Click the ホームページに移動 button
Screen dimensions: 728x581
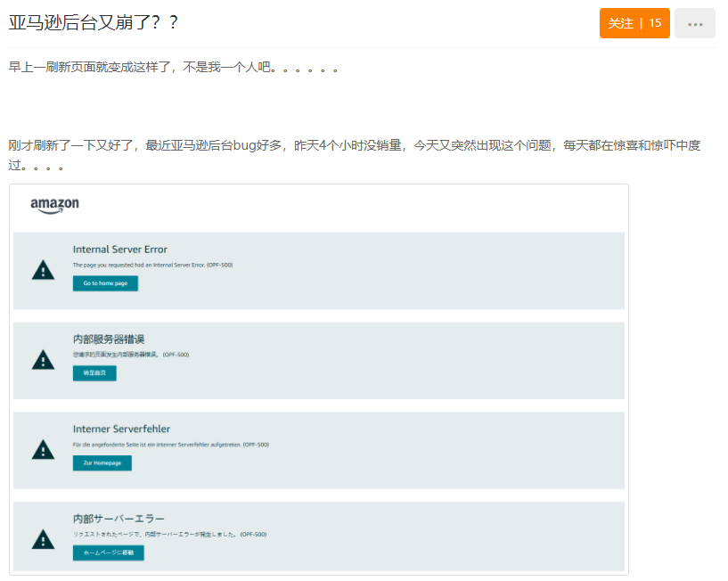click(108, 552)
